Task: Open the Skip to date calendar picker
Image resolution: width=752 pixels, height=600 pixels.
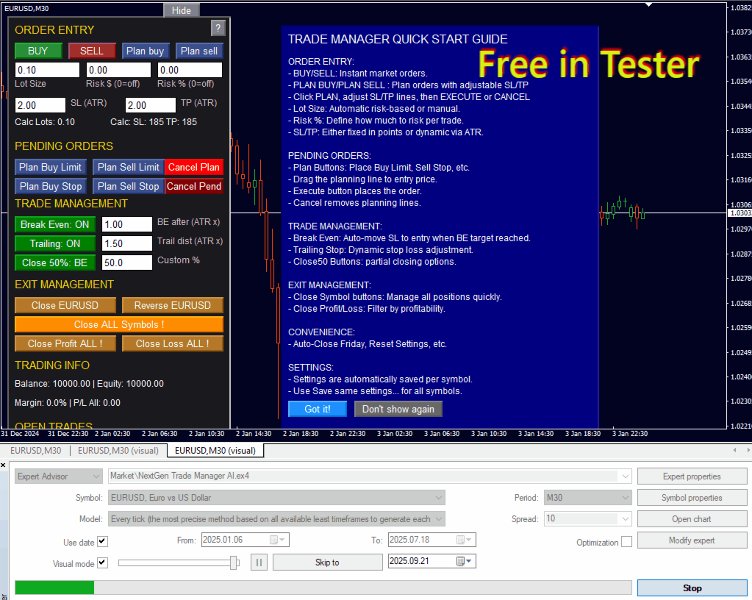Action: [464, 561]
